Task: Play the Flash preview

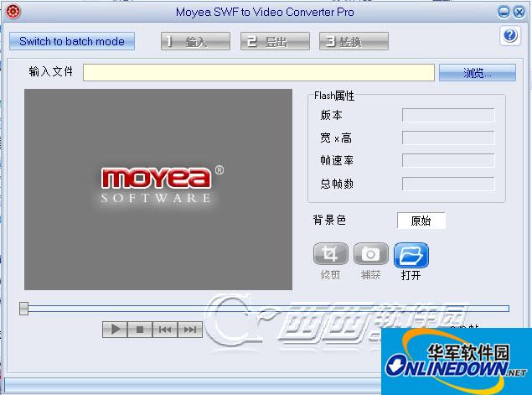Action: click(115, 329)
